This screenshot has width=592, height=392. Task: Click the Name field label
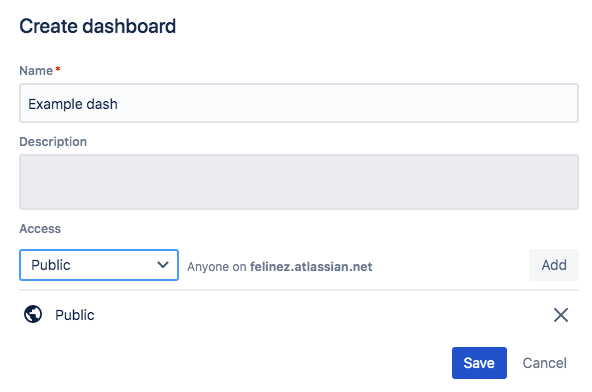click(x=36, y=71)
